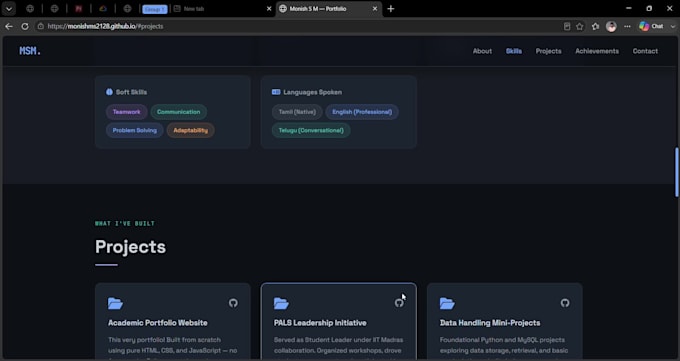680x361 pixels.
Task: Click the MSM. site logo
Action: (x=30, y=51)
